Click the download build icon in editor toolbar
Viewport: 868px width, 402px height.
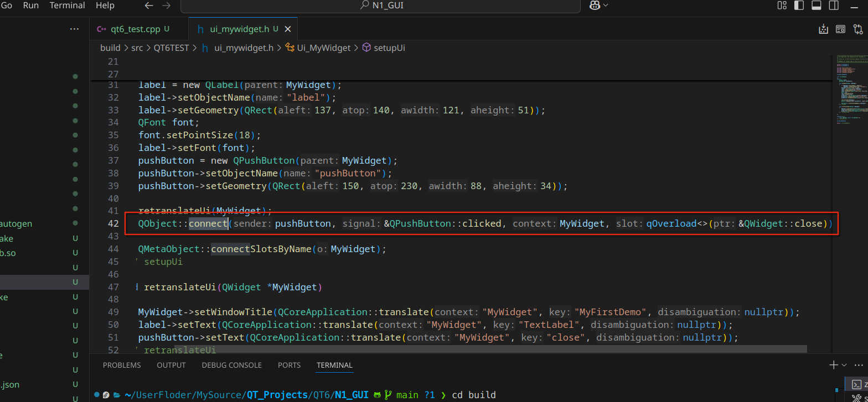tap(824, 29)
